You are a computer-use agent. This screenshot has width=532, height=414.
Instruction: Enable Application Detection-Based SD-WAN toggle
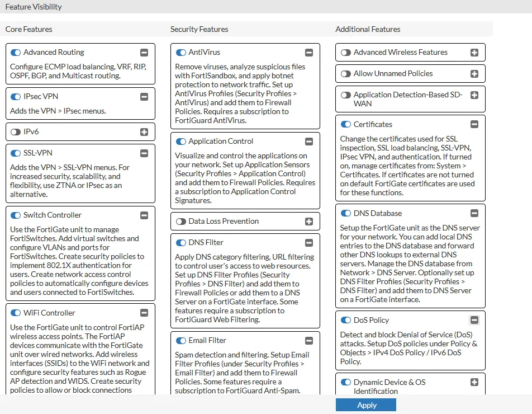pos(346,95)
